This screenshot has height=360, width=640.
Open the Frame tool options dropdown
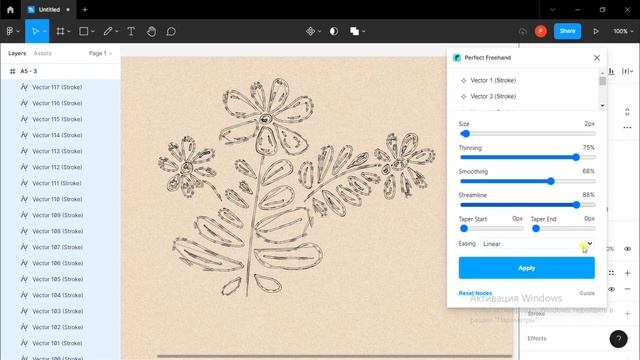click(x=69, y=31)
